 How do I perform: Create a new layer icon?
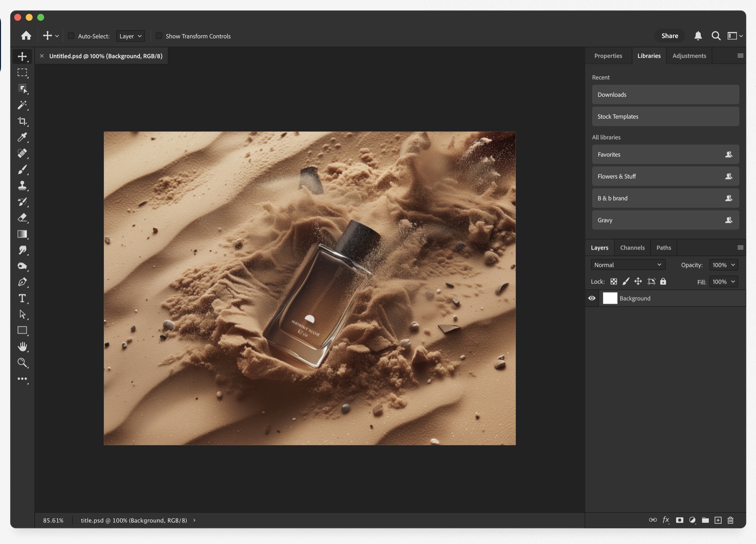[x=718, y=520]
